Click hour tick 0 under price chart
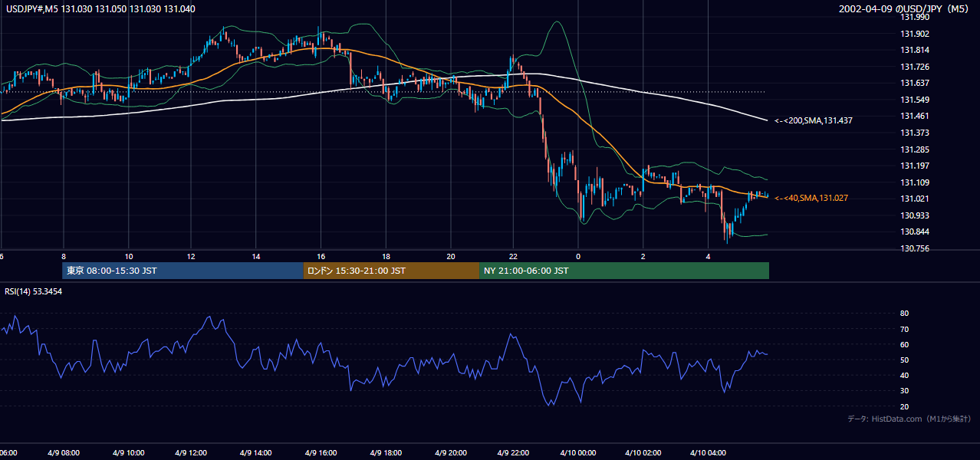This screenshot has height=460, width=980. pyautogui.click(x=578, y=256)
